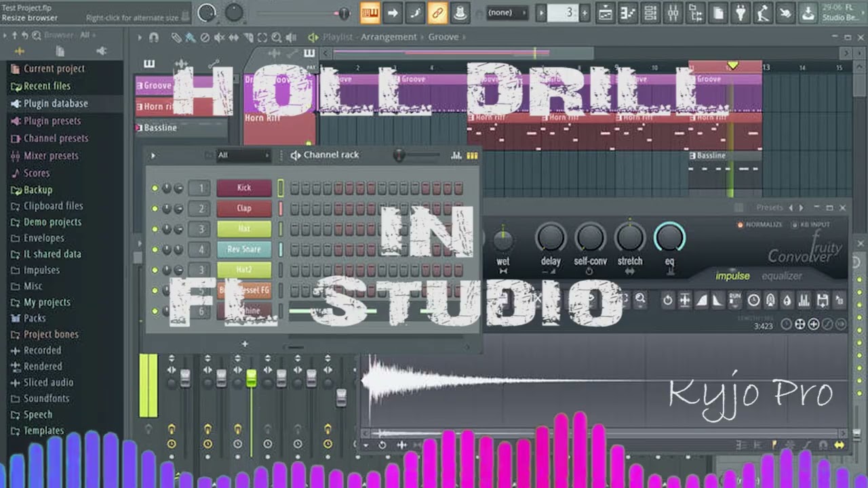Screen dimensions: 868x488
Task: Click the Convolver Presets next arrow
Action: [x=801, y=207]
